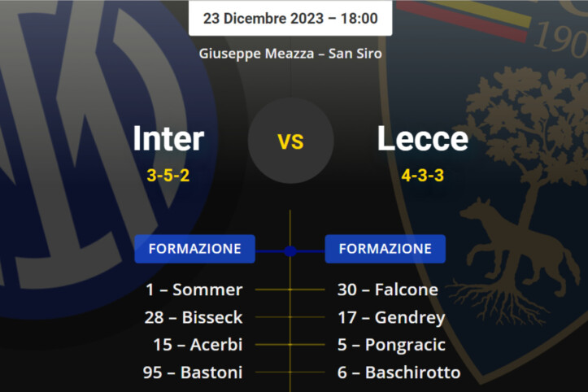Select player 6 – Baschirotto
The image size is (588, 392).
399,372
